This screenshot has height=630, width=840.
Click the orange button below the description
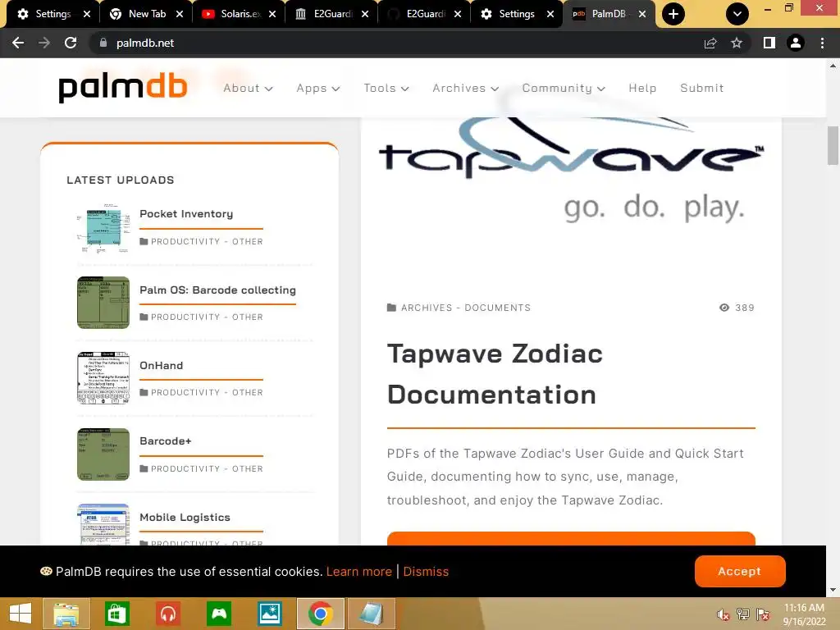tap(571, 538)
